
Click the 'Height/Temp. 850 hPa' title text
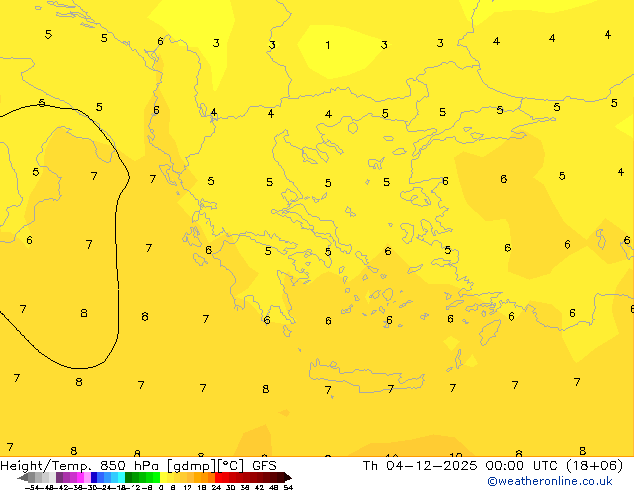click(x=80, y=466)
